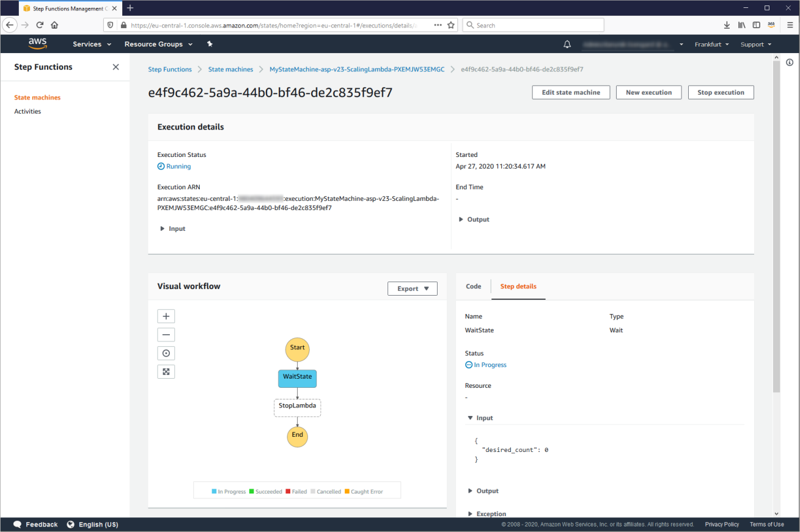The height and width of the screenshot is (532, 800).
Task: Click the In Progress step status
Action: point(486,365)
